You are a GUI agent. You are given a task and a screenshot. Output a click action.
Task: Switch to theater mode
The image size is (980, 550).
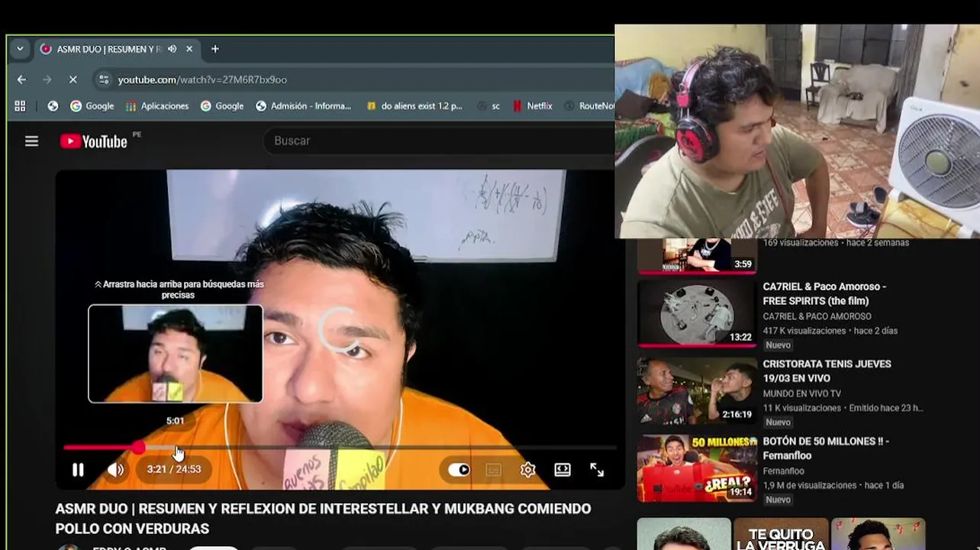(x=563, y=470)
